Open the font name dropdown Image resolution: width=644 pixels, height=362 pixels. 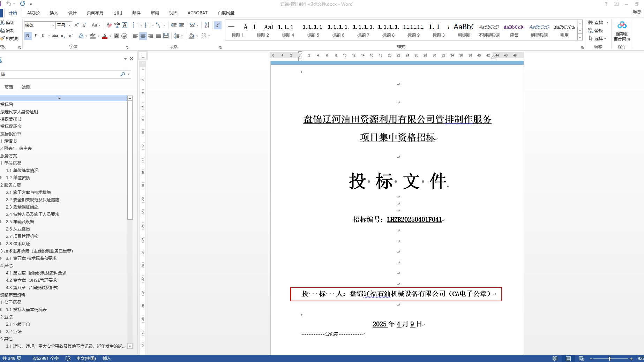point(53,25)
